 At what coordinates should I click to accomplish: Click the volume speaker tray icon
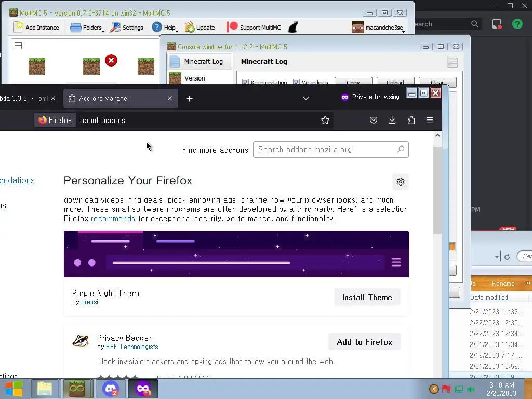coord(471,389)
